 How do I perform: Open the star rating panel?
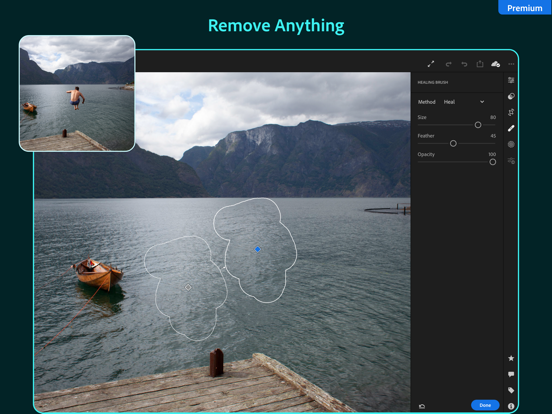(x=511, y=358)
